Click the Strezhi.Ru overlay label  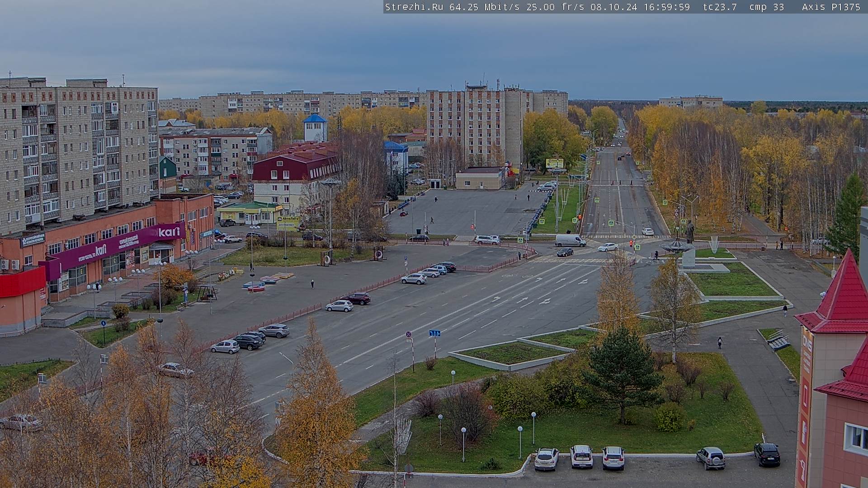tap(414, 7)
